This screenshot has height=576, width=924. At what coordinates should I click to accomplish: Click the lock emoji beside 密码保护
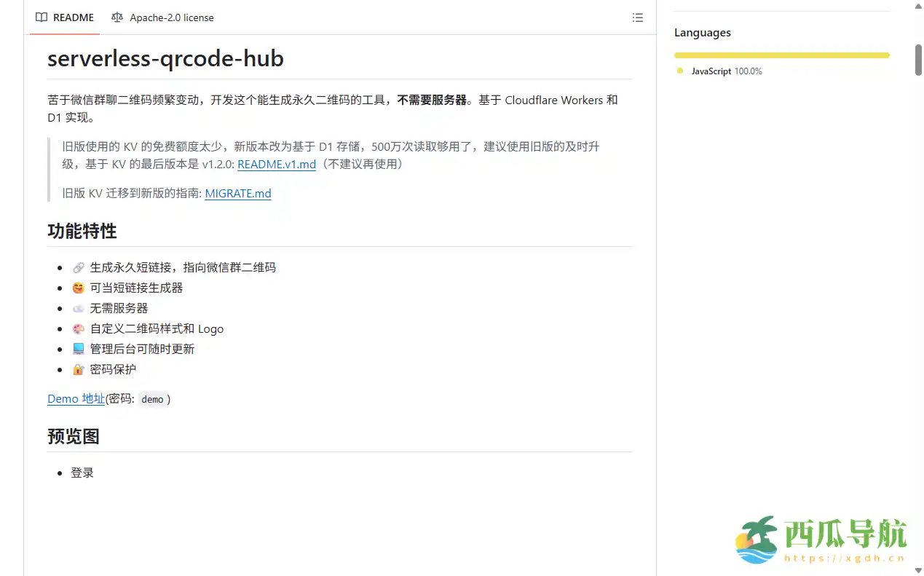pos(78,369)
